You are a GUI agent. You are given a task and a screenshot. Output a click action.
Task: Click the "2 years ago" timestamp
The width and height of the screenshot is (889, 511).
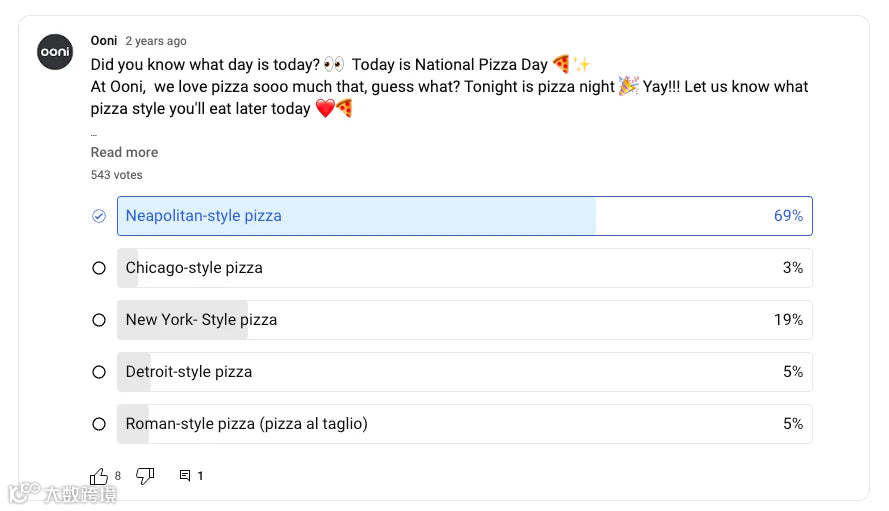click(x=156, y=41)
